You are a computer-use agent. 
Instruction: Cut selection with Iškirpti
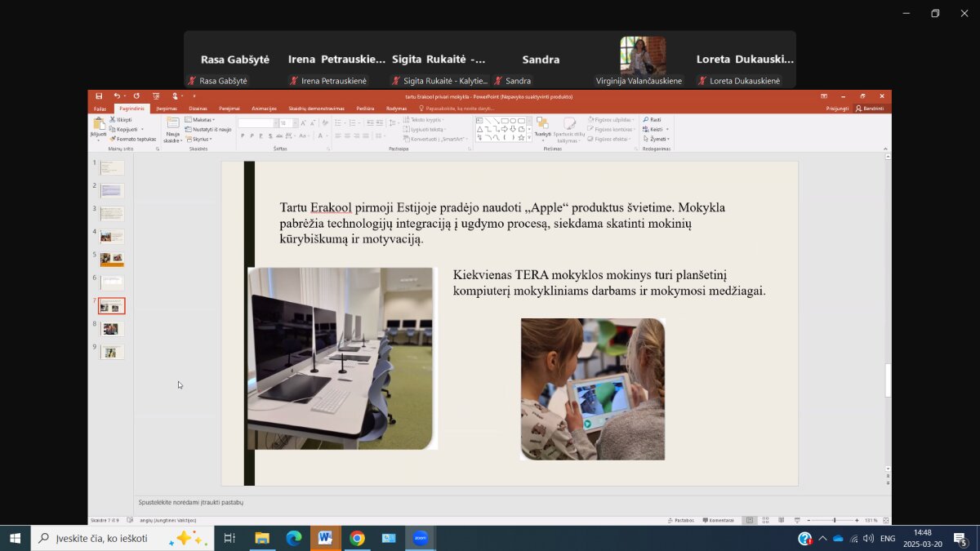[x=121, y=119]
